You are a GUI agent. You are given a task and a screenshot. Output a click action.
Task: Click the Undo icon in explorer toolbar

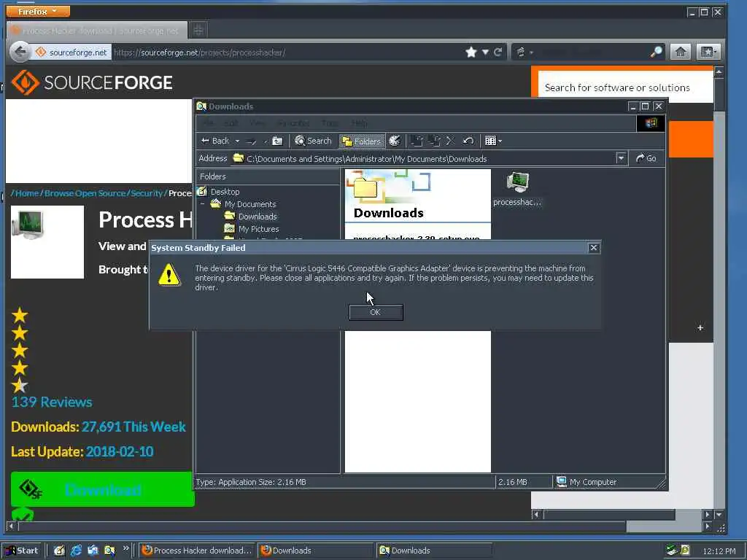468,141
